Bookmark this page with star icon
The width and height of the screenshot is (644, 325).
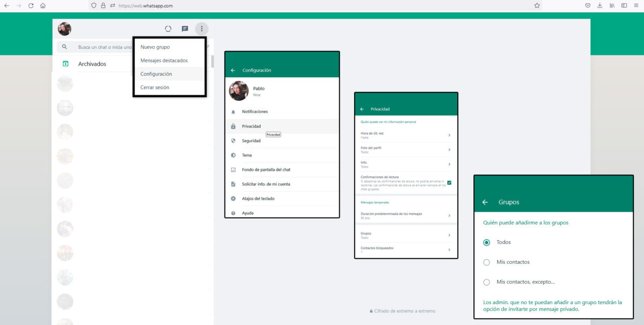tap(537, 5)
